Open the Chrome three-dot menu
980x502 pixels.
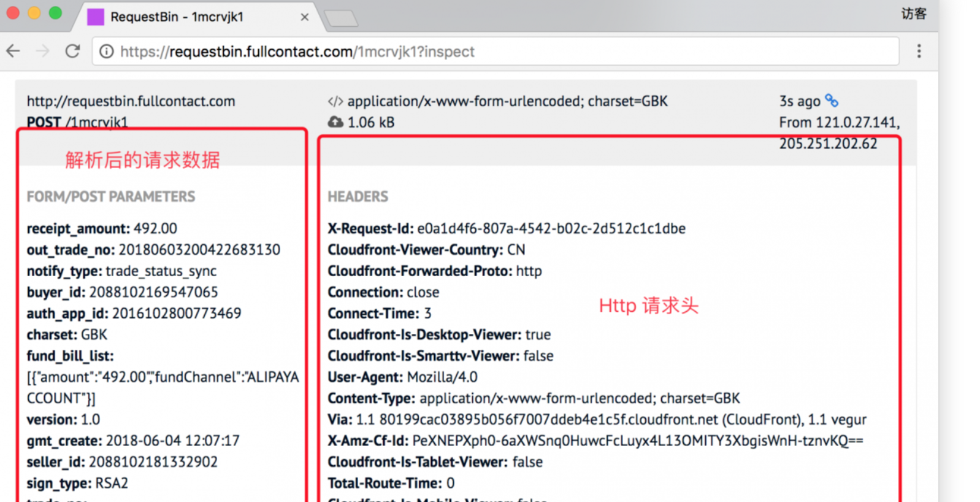pos(919,51)
